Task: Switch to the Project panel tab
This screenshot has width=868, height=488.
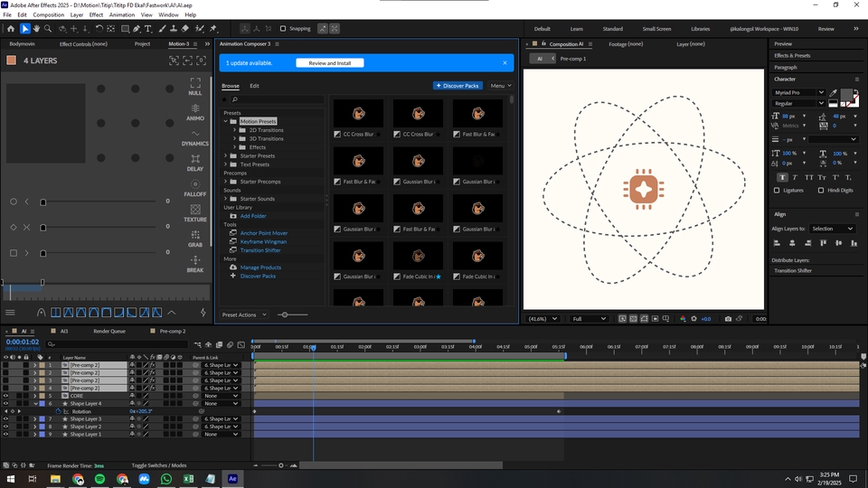Action: 142,43
